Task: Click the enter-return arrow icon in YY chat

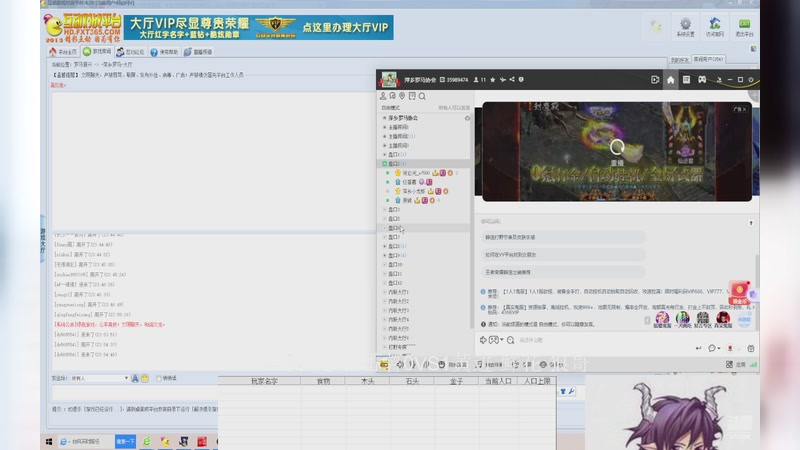Action: click(x=698, y=348)
